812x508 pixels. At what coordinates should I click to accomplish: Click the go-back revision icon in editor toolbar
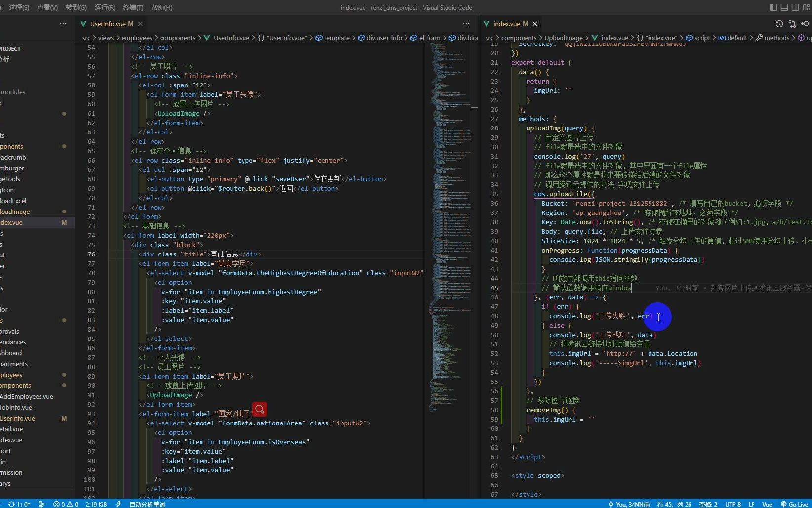[x=805, y=24]
